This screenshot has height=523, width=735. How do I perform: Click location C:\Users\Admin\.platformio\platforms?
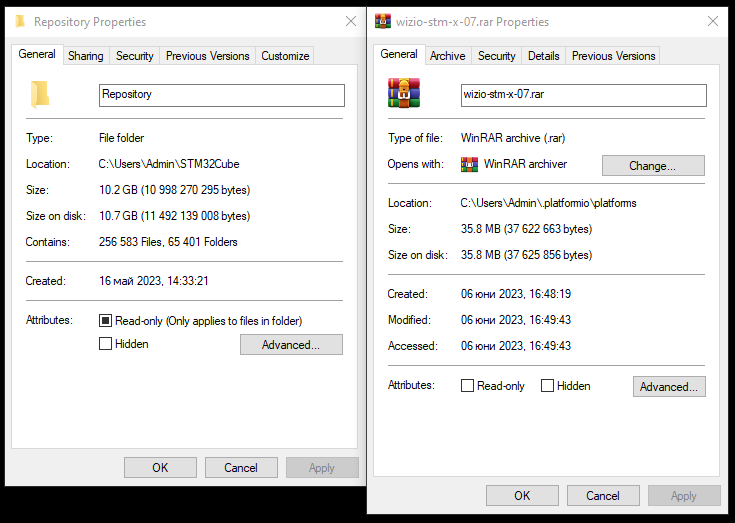(x=548, y=203)
